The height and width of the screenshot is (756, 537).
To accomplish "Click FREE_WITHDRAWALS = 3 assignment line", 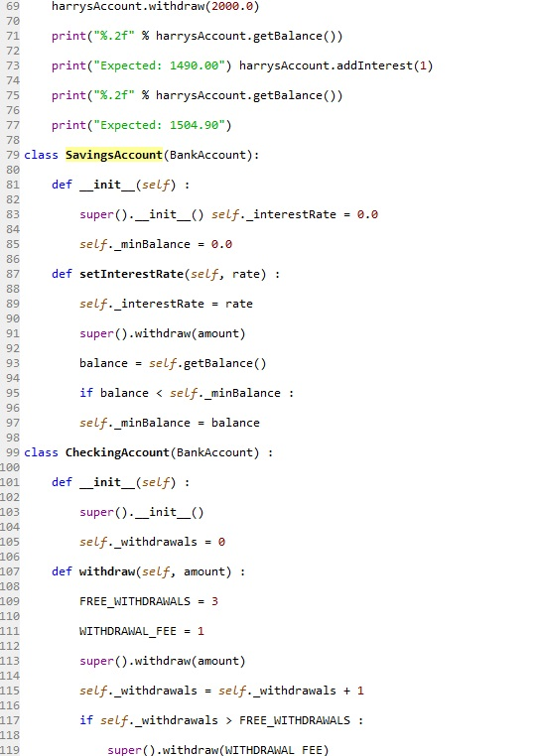I will [x=149, y=601].
